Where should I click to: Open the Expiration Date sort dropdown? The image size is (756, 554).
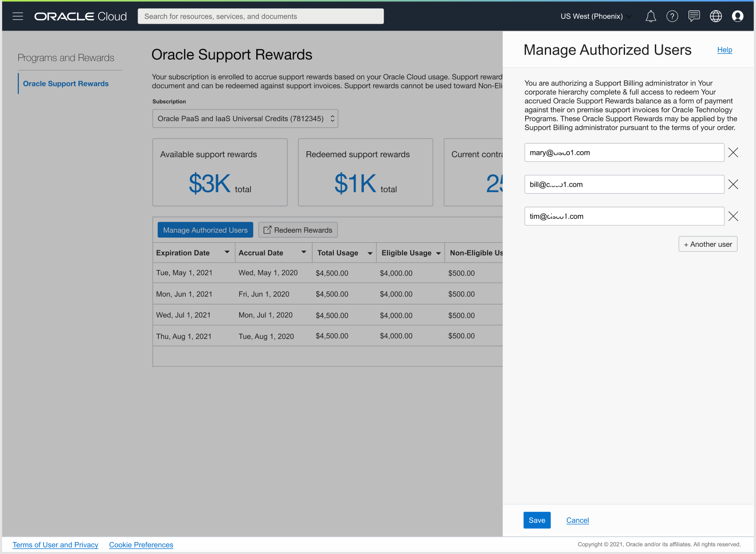227,252
